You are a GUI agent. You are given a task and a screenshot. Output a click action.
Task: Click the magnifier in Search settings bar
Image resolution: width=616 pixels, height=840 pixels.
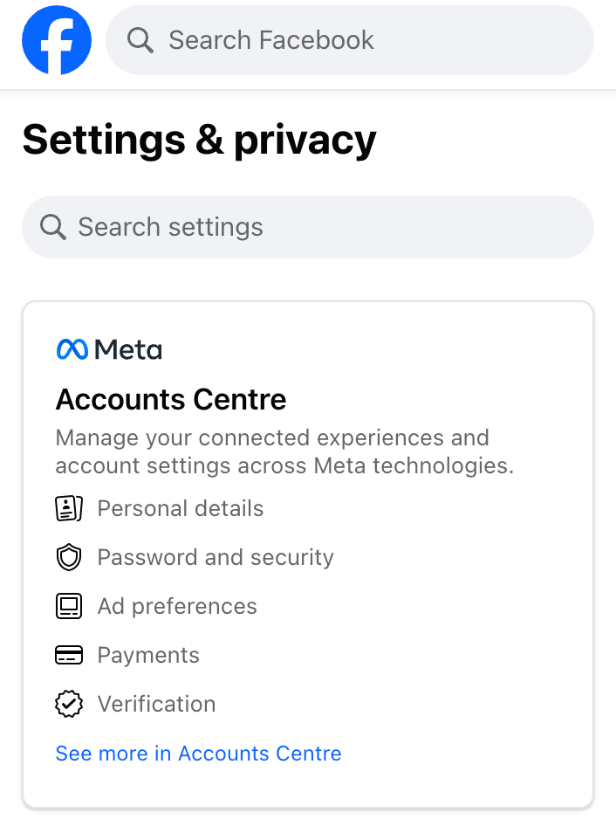(x=52, y=227)
